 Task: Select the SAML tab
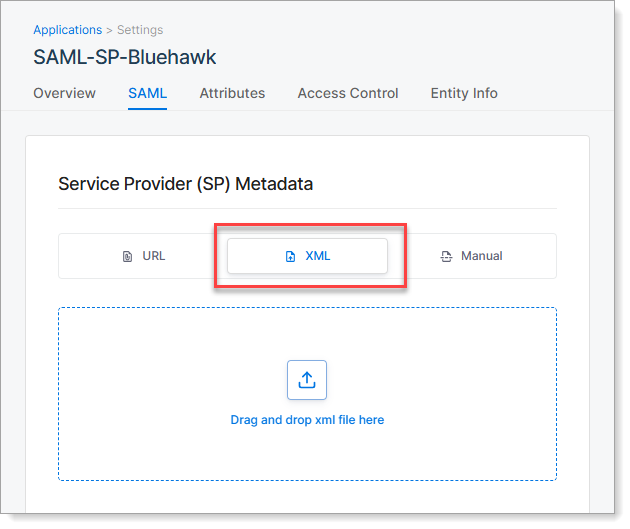click(x=147, y=93)
